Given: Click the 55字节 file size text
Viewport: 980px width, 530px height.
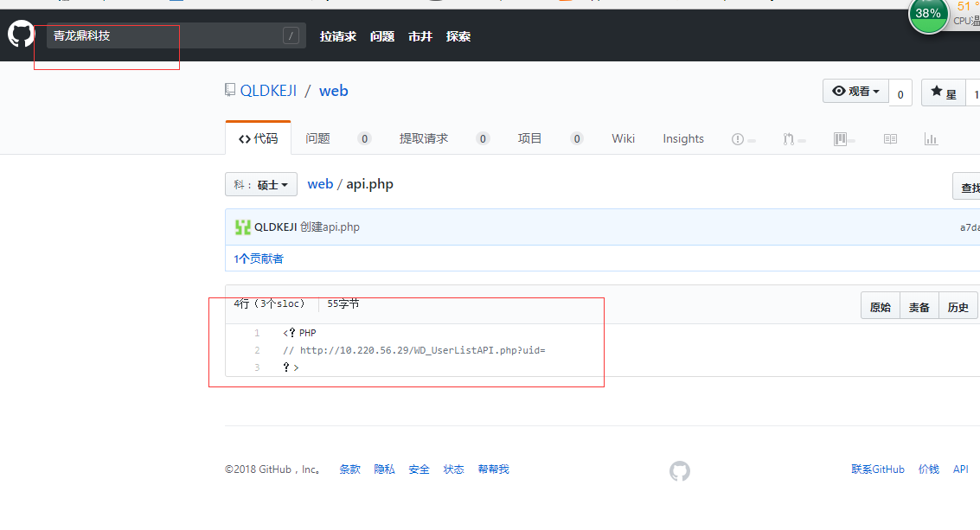Looking at the screenshot, I should click(x=343, y=303).
